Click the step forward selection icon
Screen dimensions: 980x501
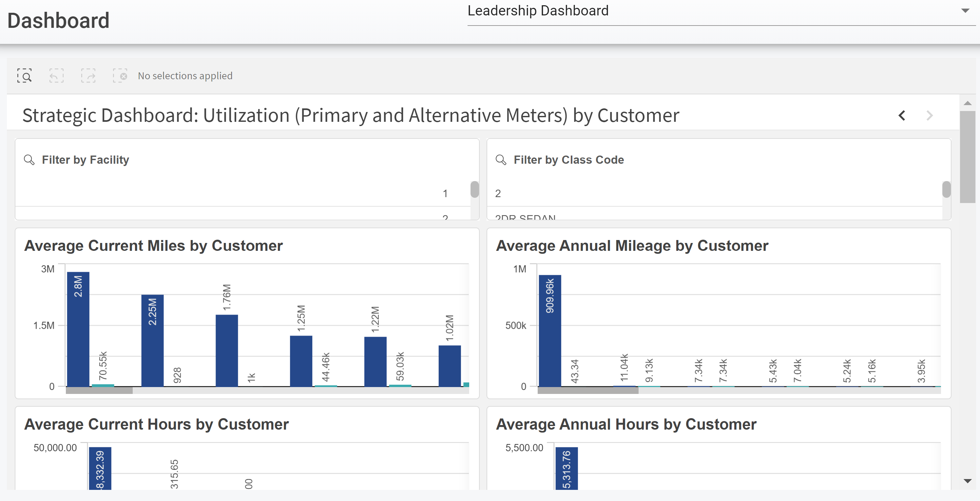coord(88,76)
